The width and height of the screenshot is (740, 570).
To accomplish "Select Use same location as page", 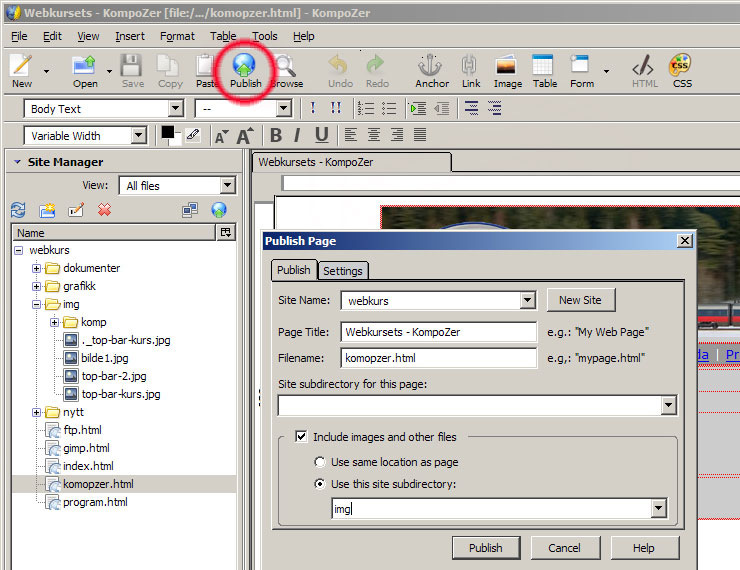I will tap(320, 462).
